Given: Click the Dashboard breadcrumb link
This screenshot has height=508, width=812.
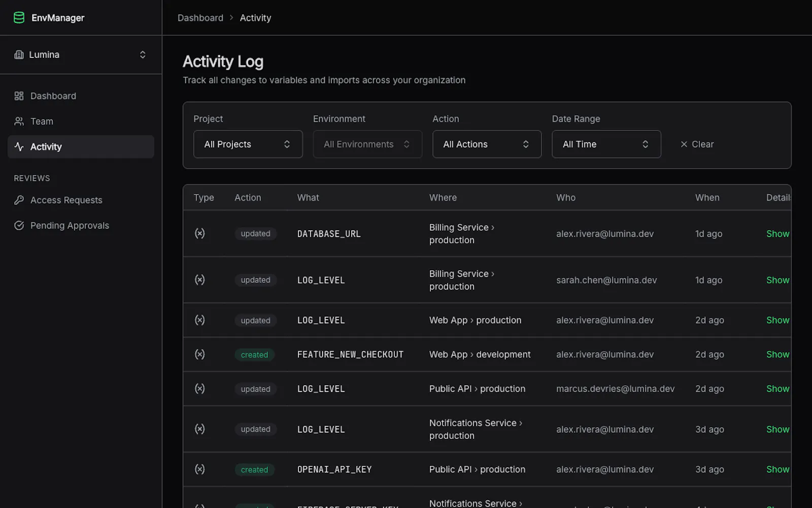Looking at the screenshot, I should 200,18.
